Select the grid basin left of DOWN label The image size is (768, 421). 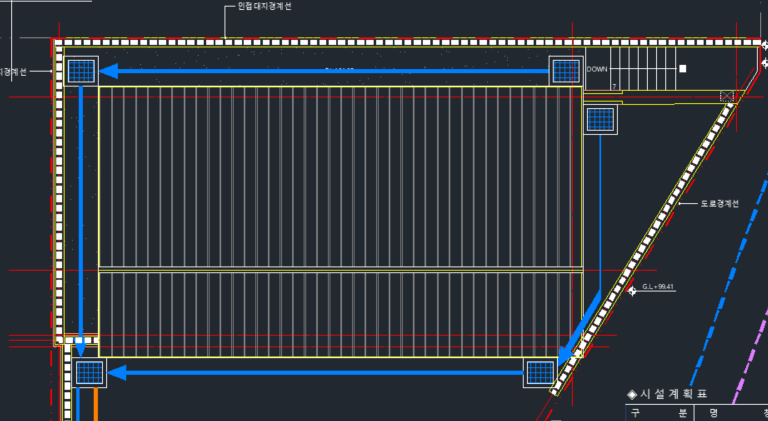[566, 70]
